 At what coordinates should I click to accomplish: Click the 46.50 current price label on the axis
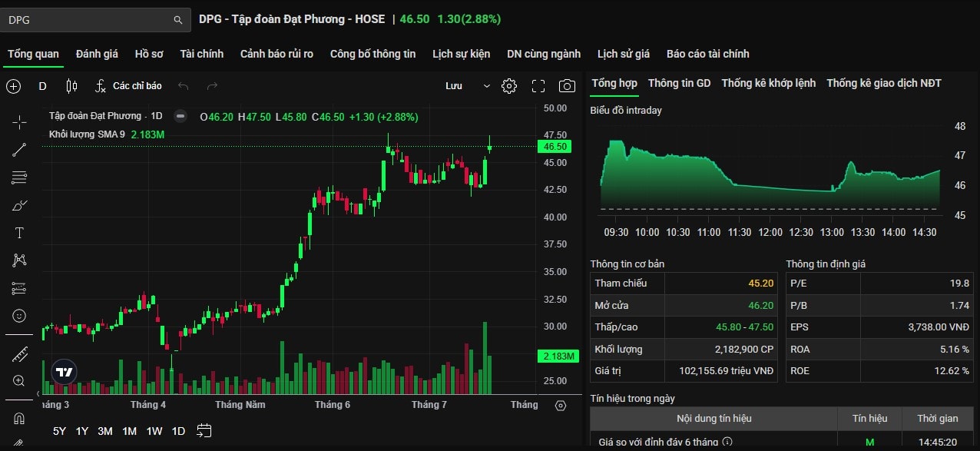point(555,146)
